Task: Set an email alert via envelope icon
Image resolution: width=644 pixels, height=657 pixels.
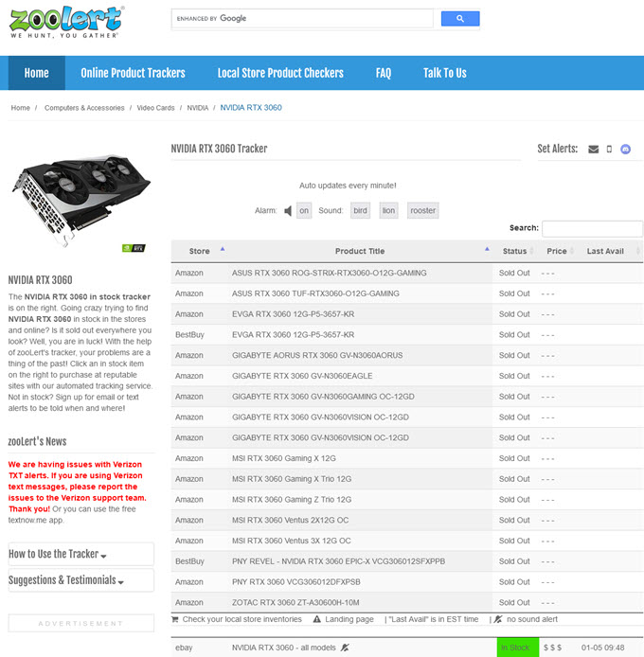Action: click(x=593, y=150)
